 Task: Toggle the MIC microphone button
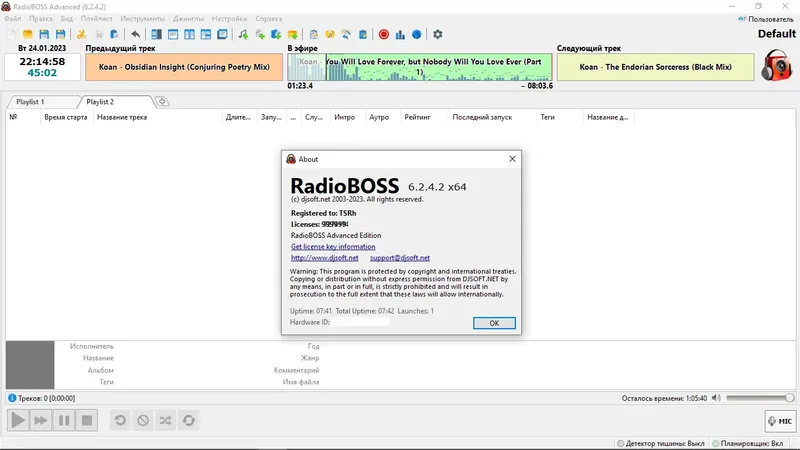click(780, 421)
